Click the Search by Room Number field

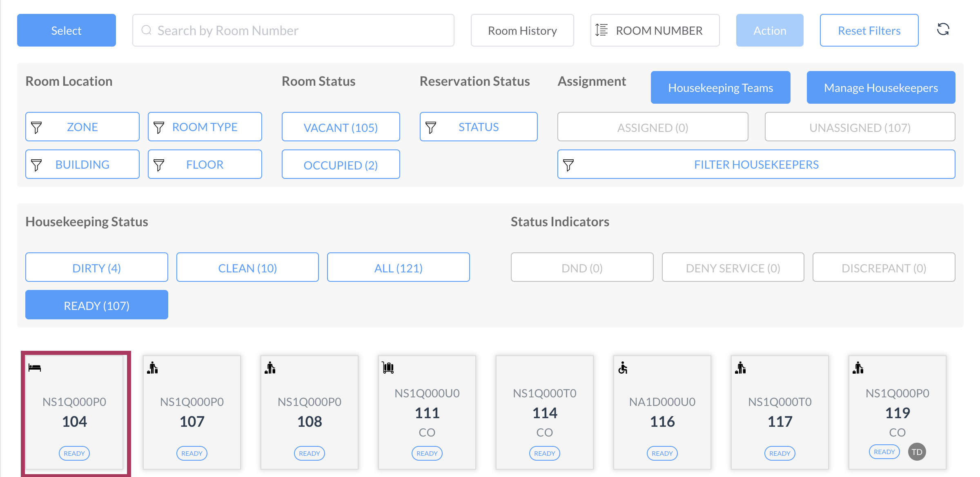coord(293,31)
